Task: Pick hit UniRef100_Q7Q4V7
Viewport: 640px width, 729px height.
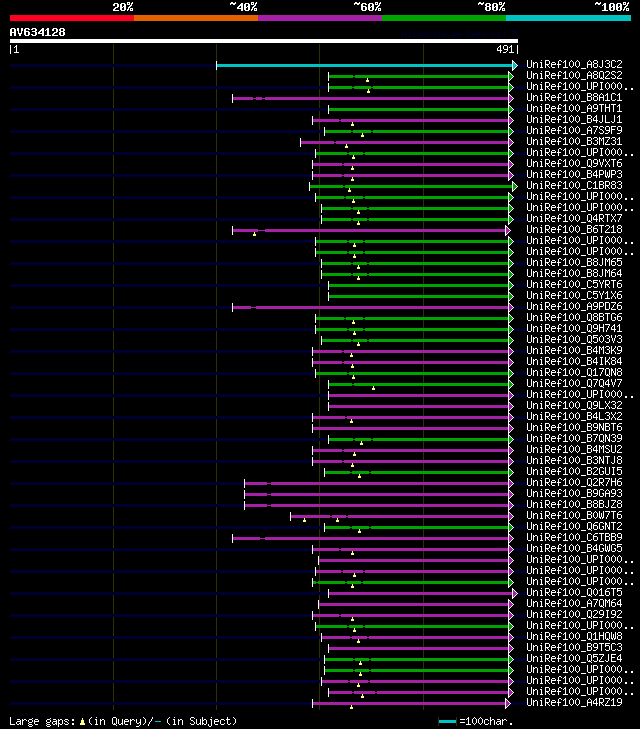Action: coord(574,384)
